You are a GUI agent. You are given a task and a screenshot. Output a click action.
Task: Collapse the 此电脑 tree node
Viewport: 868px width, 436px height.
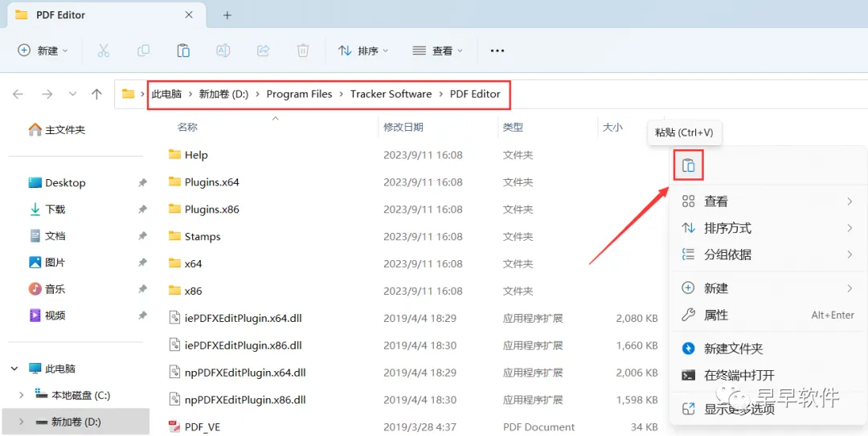tap(15, 369)
